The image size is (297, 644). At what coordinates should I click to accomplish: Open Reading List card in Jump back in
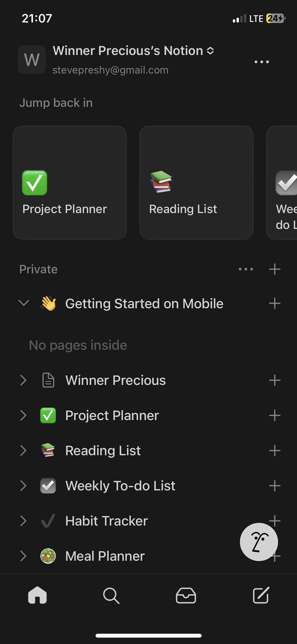196,182
